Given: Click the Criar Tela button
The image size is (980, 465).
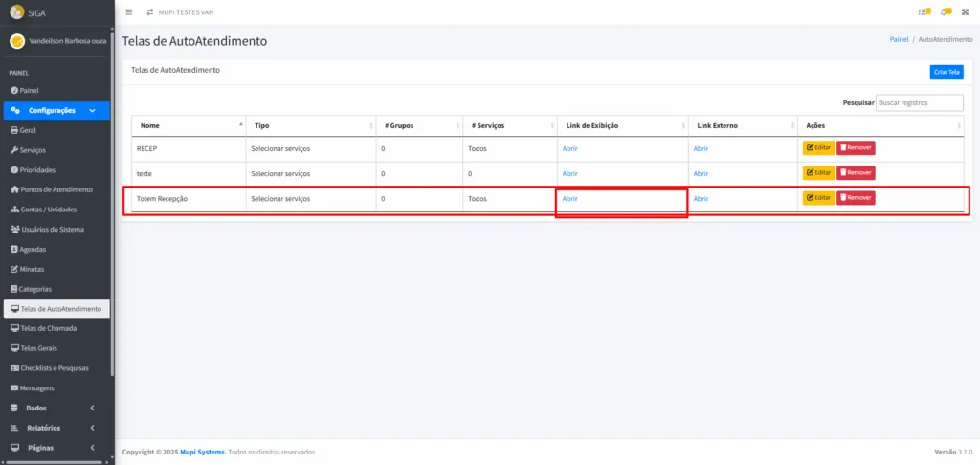Looking at the screenshot, I should (x=946, y=72).
